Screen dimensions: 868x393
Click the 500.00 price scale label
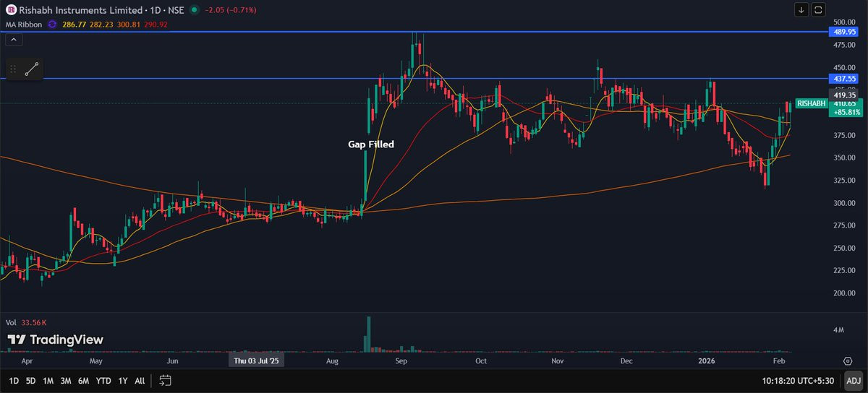coord(843,23)
